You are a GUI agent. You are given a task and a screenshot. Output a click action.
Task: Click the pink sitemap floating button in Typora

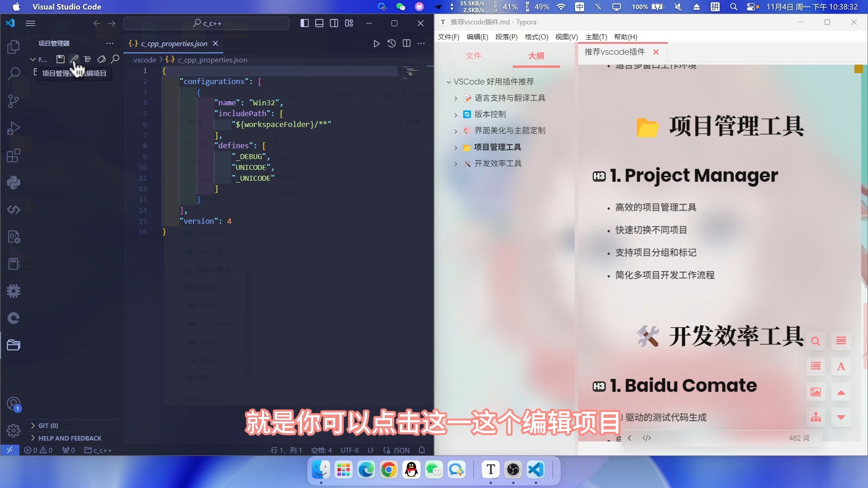(816, 417)
